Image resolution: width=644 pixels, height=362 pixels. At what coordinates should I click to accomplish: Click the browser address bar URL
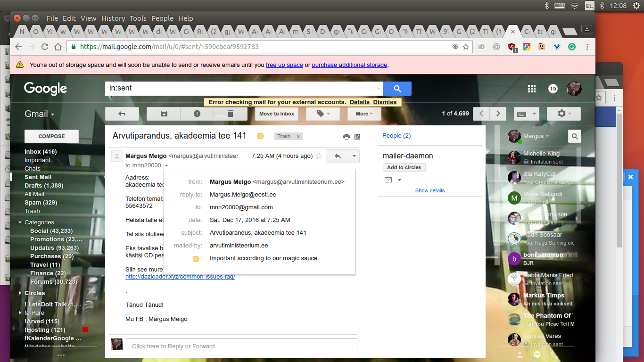(169, 47)
